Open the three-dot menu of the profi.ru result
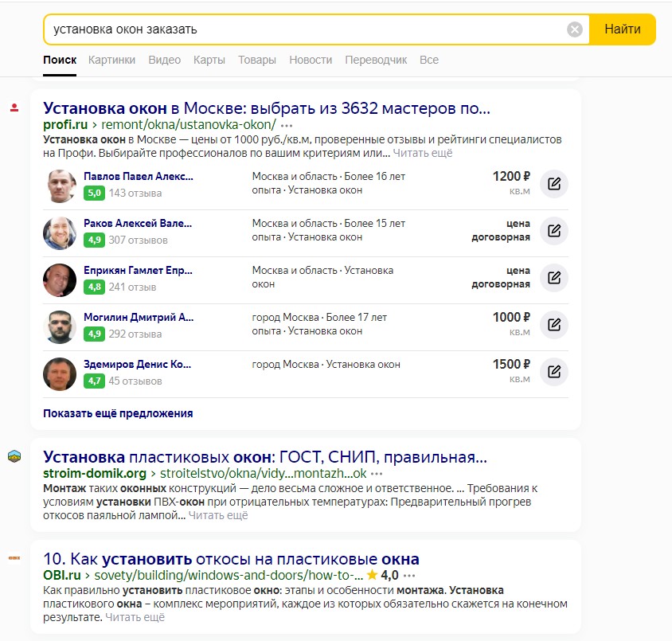Screen dimensions: 672x641 (287, 126)
